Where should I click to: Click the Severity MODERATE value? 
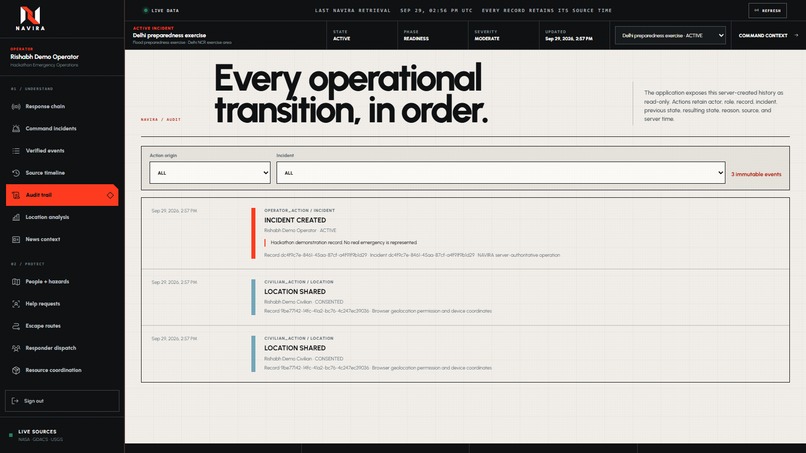[x=487, y=39]
